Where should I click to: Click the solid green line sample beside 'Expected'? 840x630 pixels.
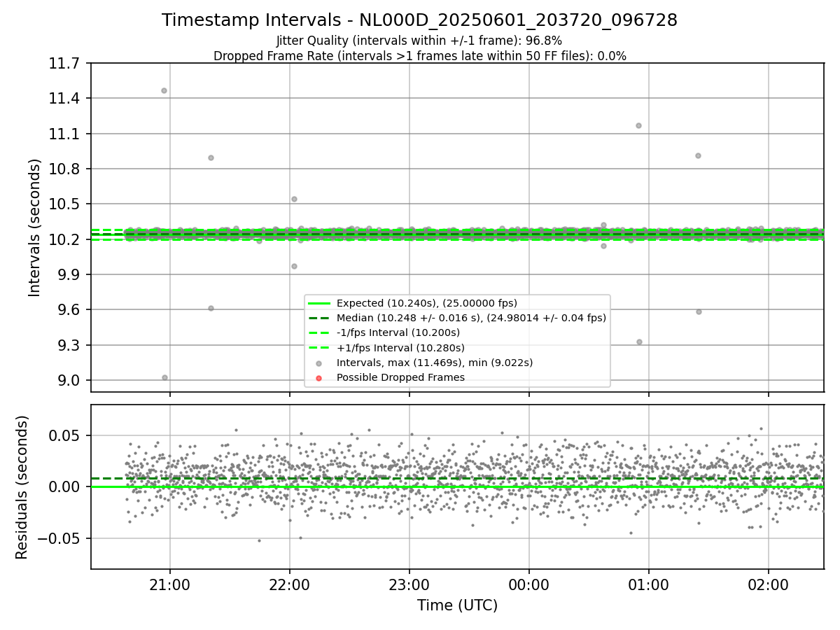pos(318,303)
